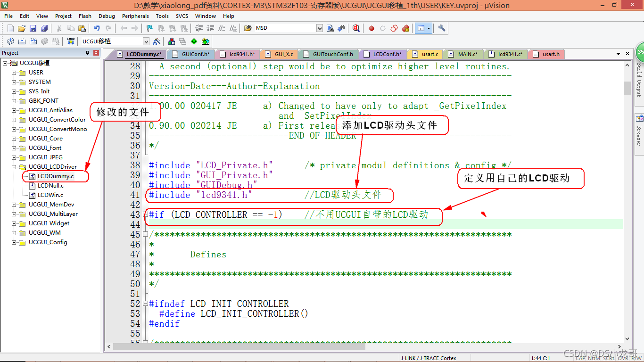The image size is (644, 362).
Task: Rebuild all target files
Action: tap(33, 41)
